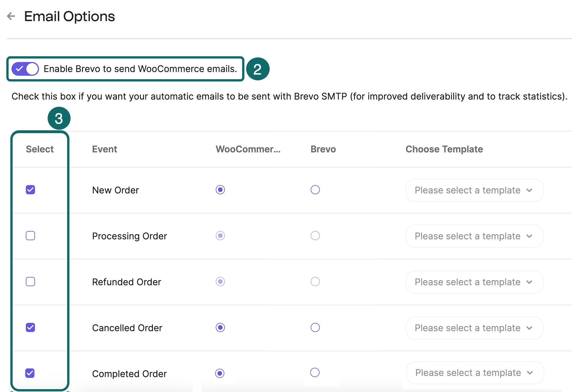Click the New Order event label
572x392 pixels.
point(116,190)
